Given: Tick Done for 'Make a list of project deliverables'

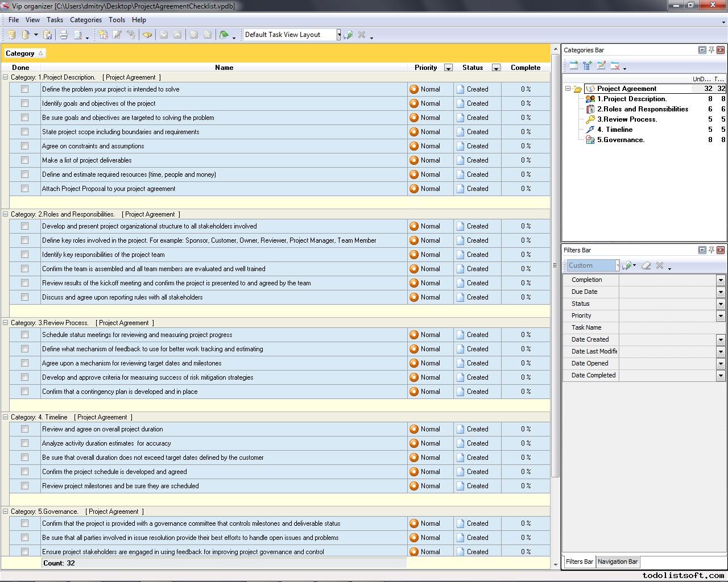Looking at the screenshot, I should click(x=24, y=160).
